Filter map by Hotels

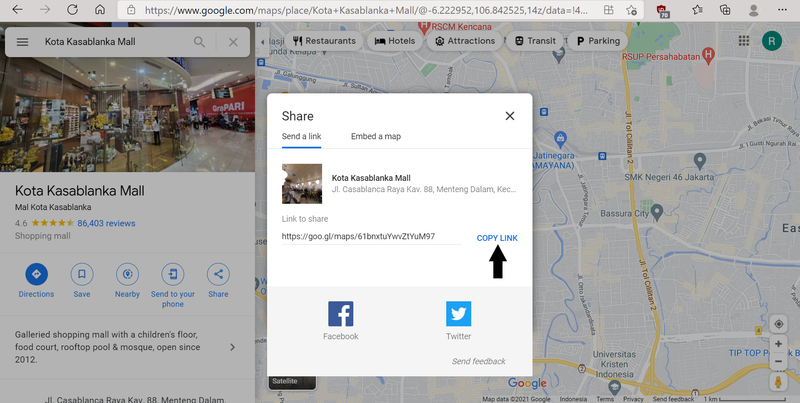tap(395, 41)
